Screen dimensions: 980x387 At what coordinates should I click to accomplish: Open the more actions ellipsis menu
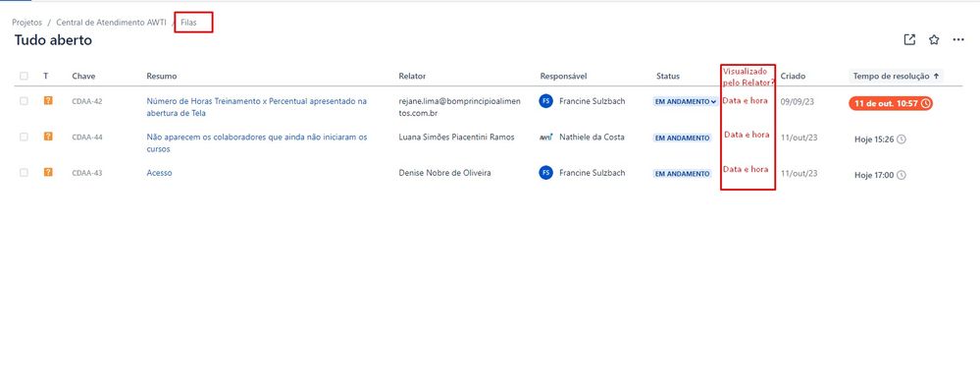pos(958,39)
